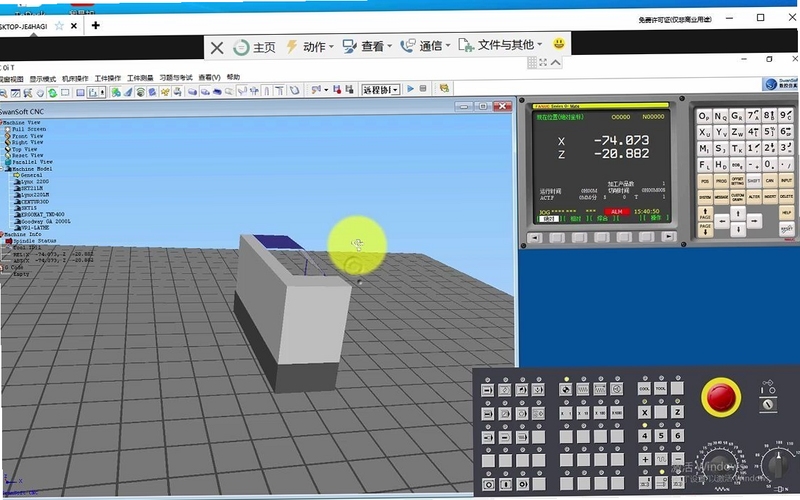Click the ALM alarm indicator on screen

click(617, 212)
